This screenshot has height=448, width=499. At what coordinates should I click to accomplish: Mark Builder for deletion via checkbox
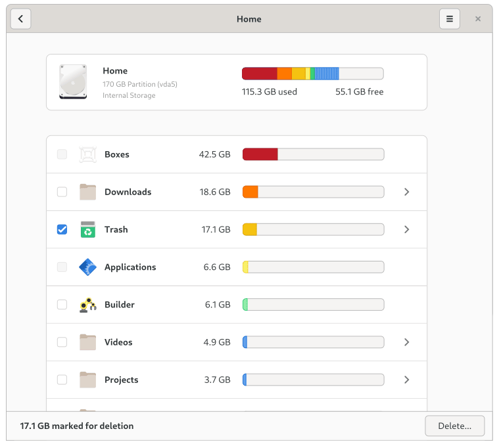(x=62, y=305)
